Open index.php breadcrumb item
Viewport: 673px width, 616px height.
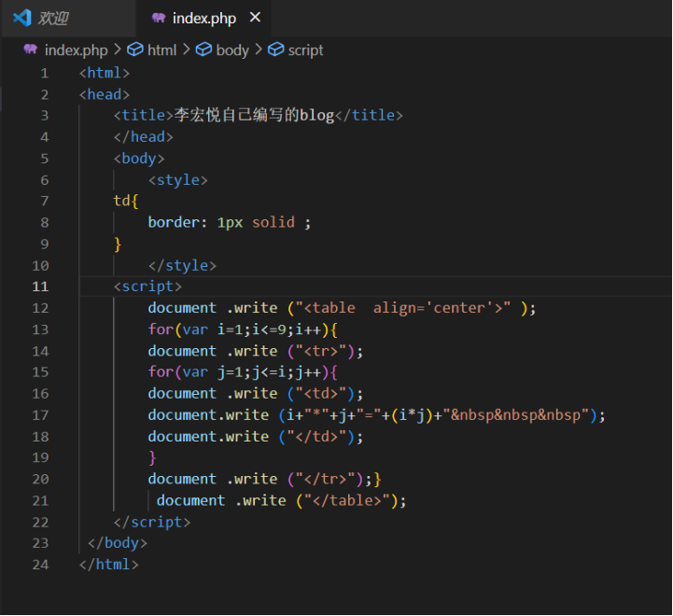pyautogui.click(x=76, y=50)
